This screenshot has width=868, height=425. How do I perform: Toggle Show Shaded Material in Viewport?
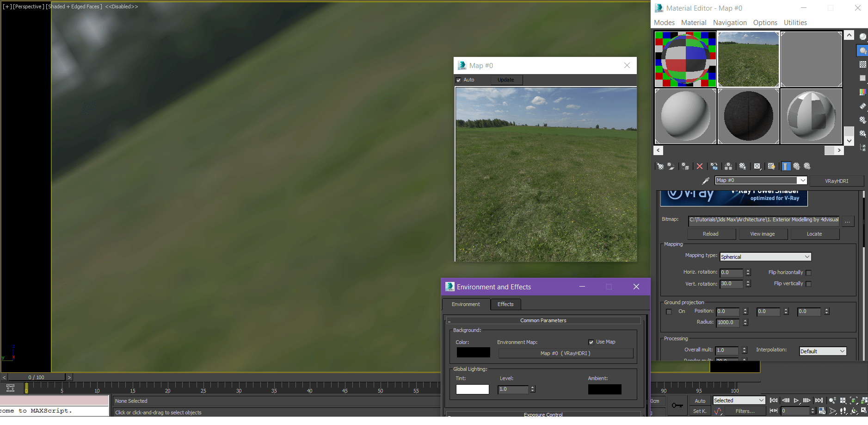pyautogui.click(x=771, y=166)
